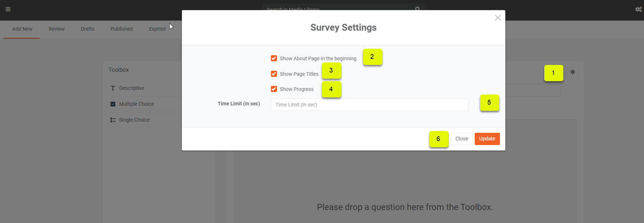Uncheck Show About Page in the beginning
The height and width of the screenshot is (223, 644).
274,58
